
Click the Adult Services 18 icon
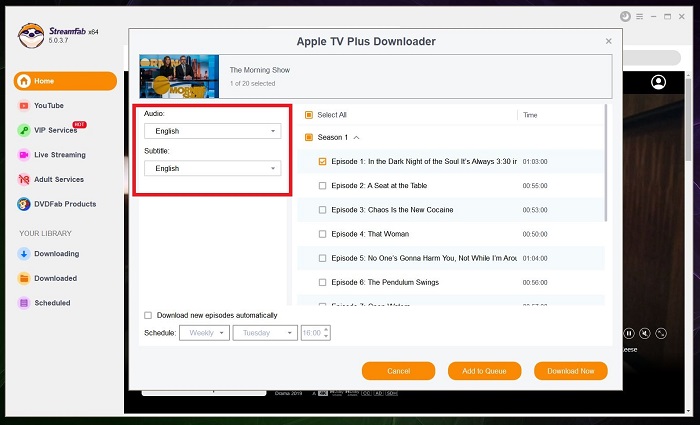click(x=23, y=179)
